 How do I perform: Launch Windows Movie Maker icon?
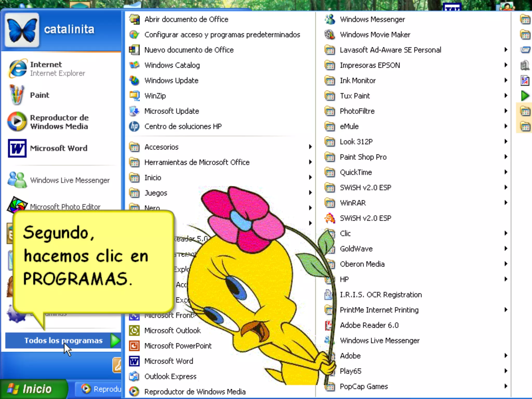[330, 35]
